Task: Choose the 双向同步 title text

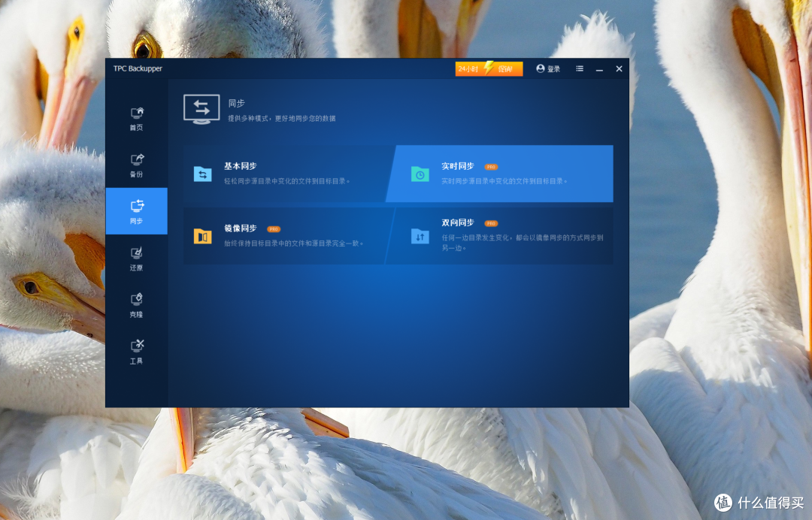Action: tap(458, 222)
